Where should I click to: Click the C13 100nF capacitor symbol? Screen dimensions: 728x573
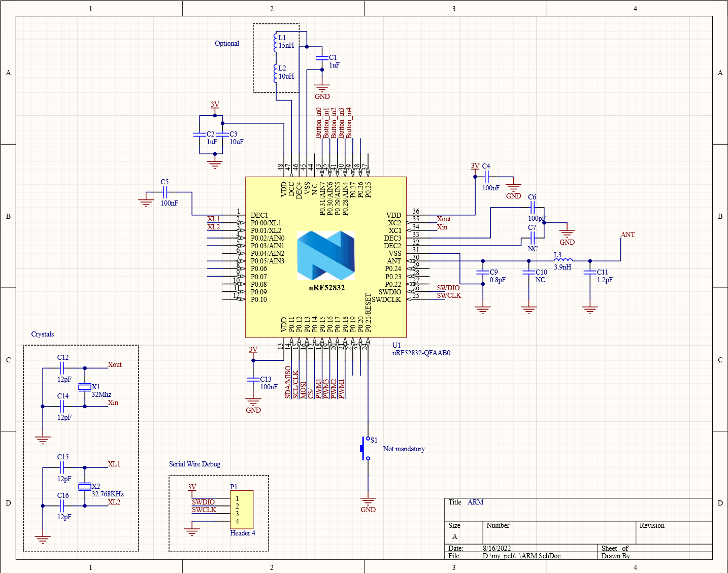coord(253,379)
